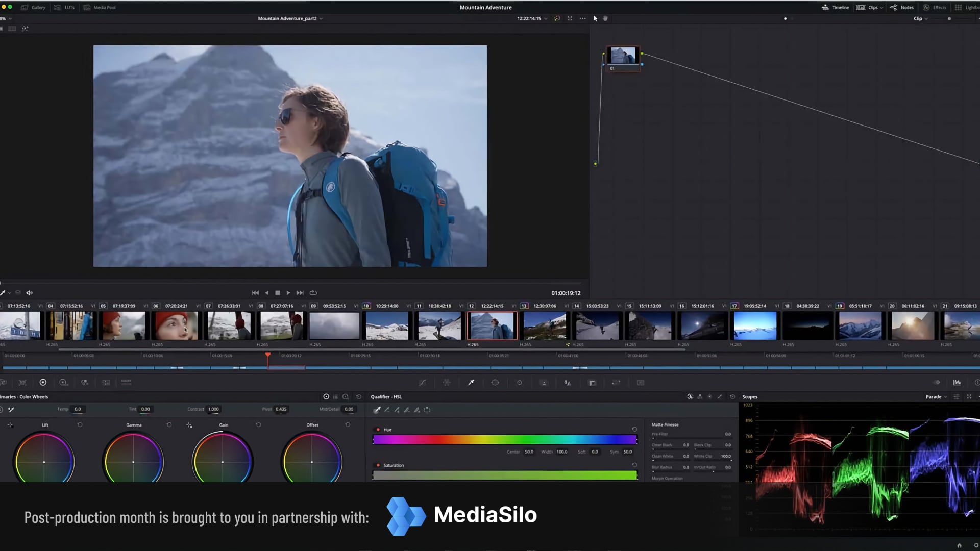980x551 pixels.
Task: Open the Curves palette
Action: [422, 383]
